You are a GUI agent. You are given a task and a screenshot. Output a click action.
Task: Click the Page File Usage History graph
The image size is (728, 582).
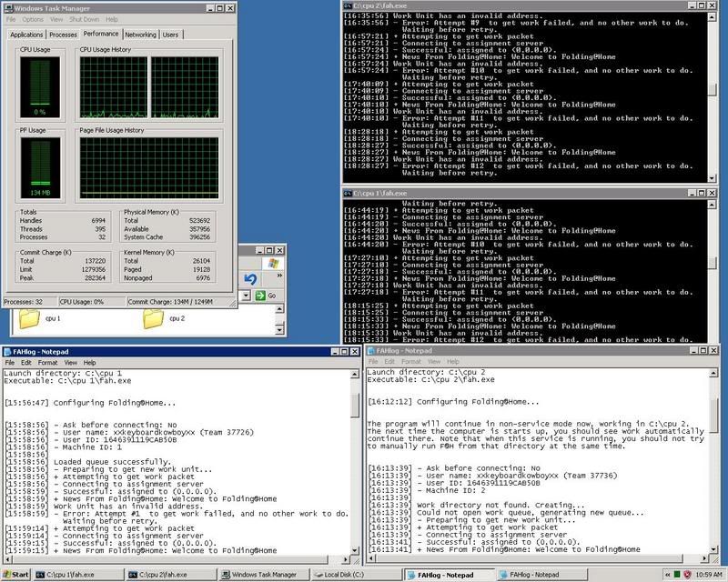pos(149,167)
